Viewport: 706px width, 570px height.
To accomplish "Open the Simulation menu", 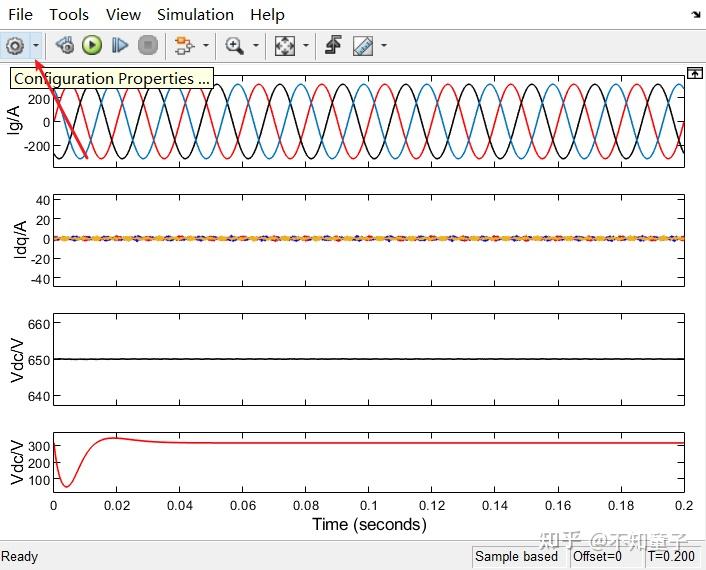I will pos(195,15).
